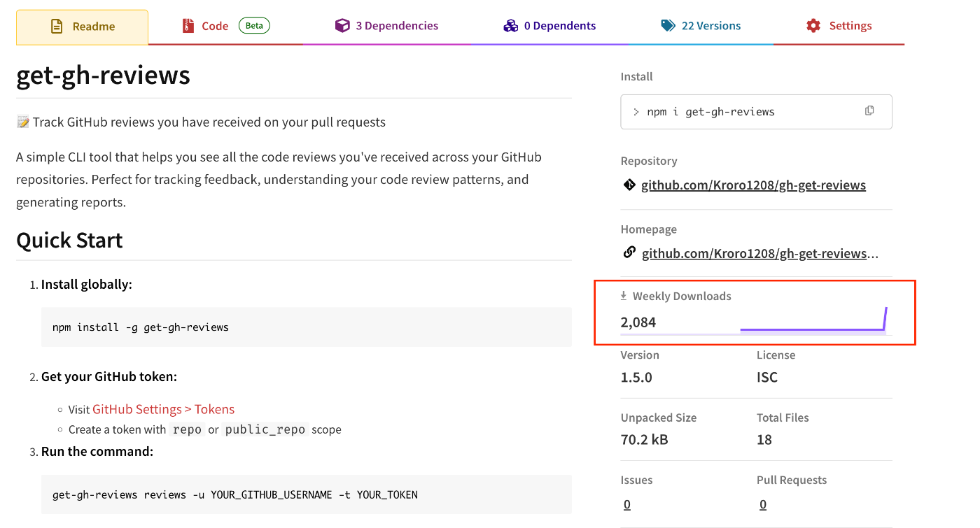
Task: Click the weekly downloads sparkline chart
Action: coord(813,321)
